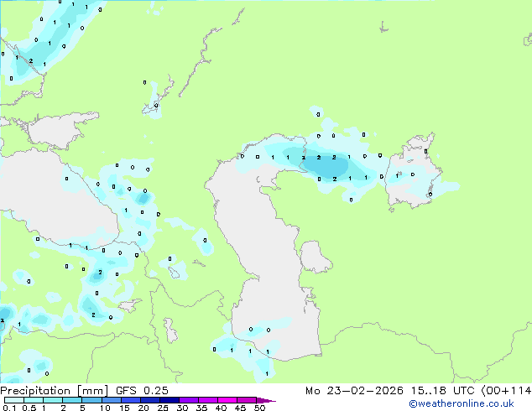Select the legend swatch between 0.5 and 1
Viewport: 532px width, 411px height.
point(34,400)
